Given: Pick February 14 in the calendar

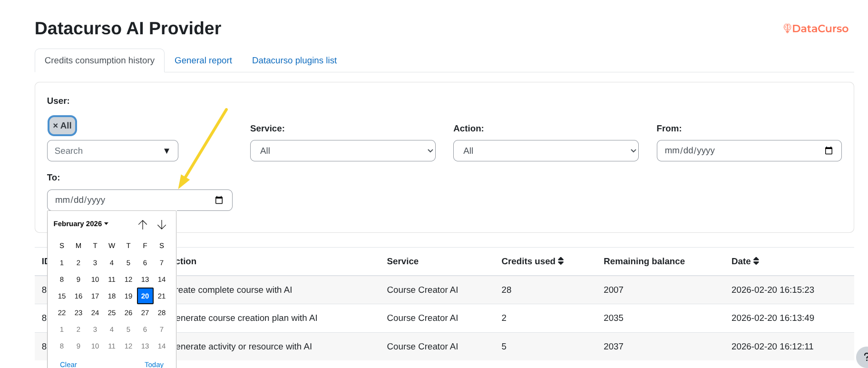Looking at the screenshot, I should [x=162, y=279].
